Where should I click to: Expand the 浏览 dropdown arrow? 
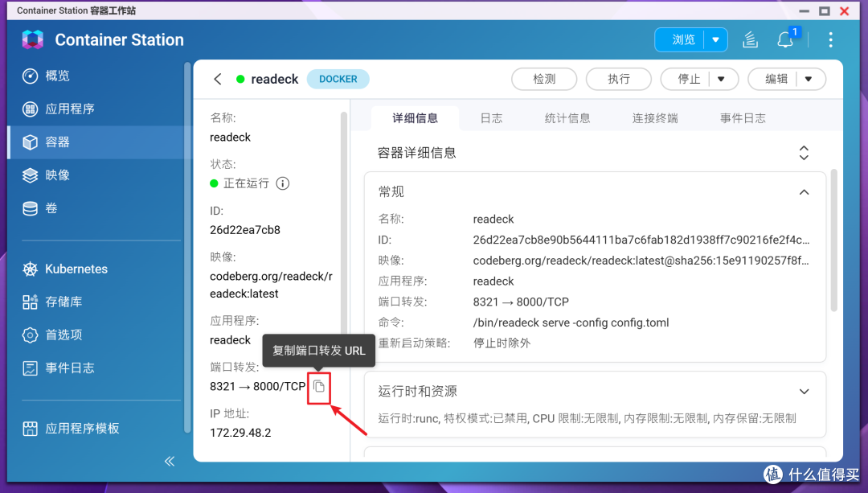pyautogui.click(x=716, y=40)
